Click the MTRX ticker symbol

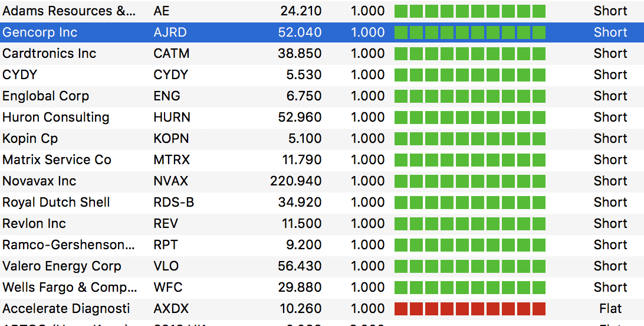[172, 160]
